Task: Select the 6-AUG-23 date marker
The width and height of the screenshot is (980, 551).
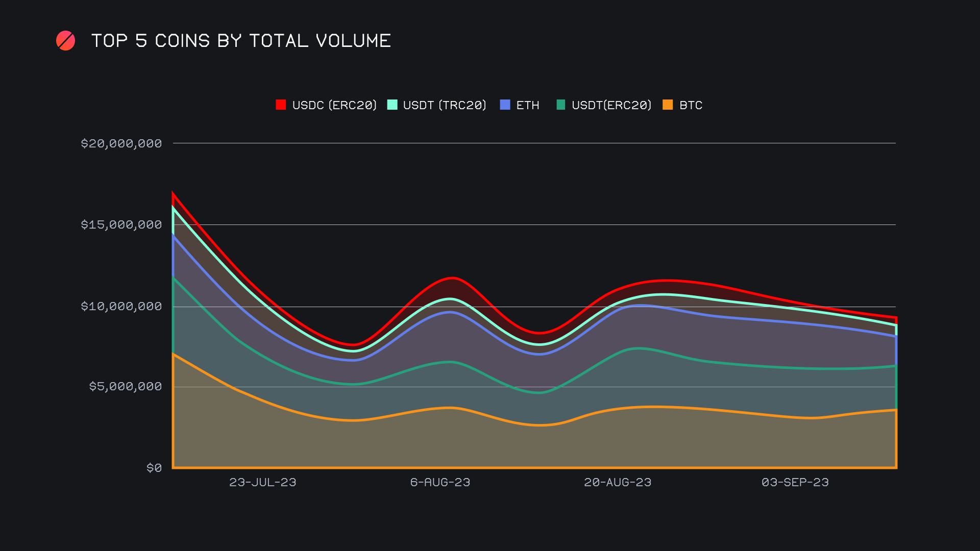Action: click(x=440, y=482)
